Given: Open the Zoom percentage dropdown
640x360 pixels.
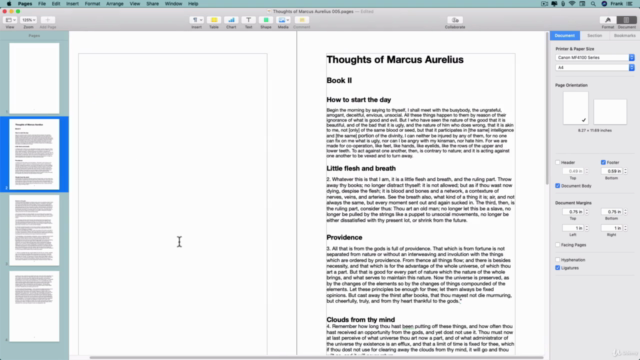Looking at the screenshot, I should 28,20.
